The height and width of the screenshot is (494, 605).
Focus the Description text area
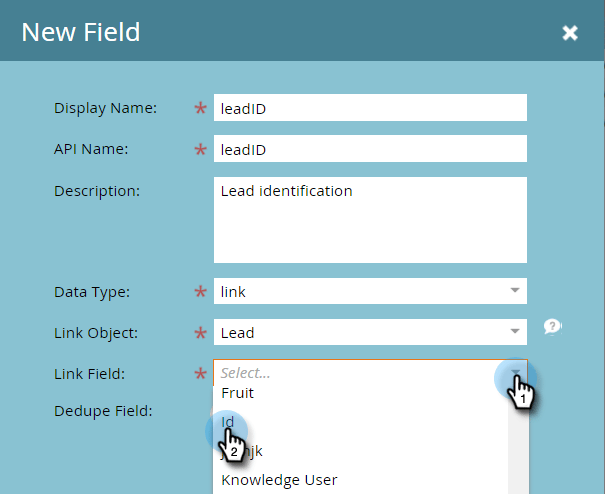(x=370, y=220)
